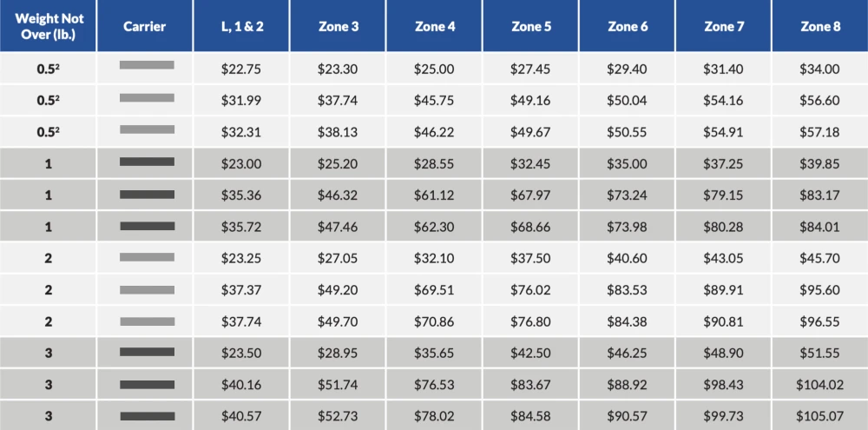Select the $45.75 Zone 4 cell
This screenshot has width=868, height=430.
coord(434,101)
